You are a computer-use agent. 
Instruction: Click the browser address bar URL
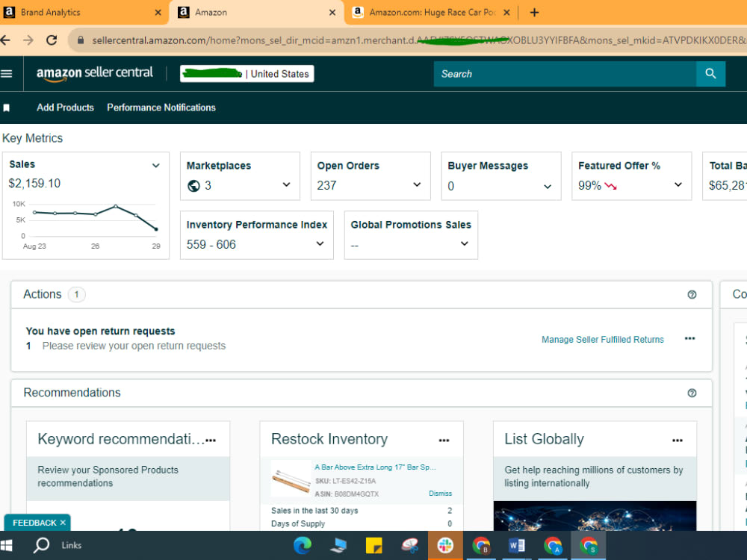coord(419,40)
